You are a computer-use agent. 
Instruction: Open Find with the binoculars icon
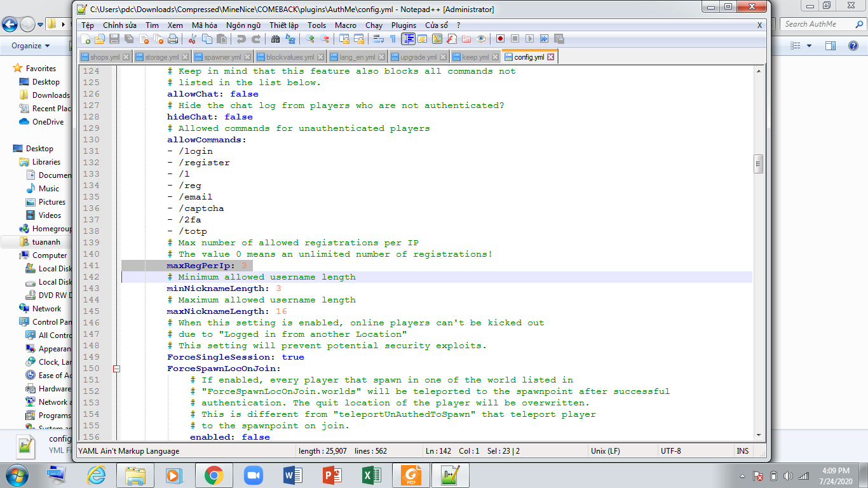click(275, 39)
